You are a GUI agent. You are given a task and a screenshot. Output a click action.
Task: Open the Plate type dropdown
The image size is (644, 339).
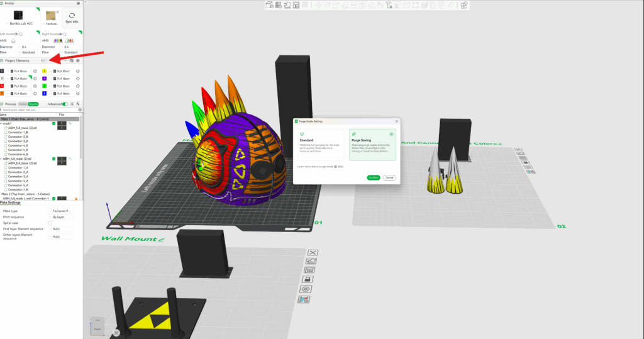[62, 211]
